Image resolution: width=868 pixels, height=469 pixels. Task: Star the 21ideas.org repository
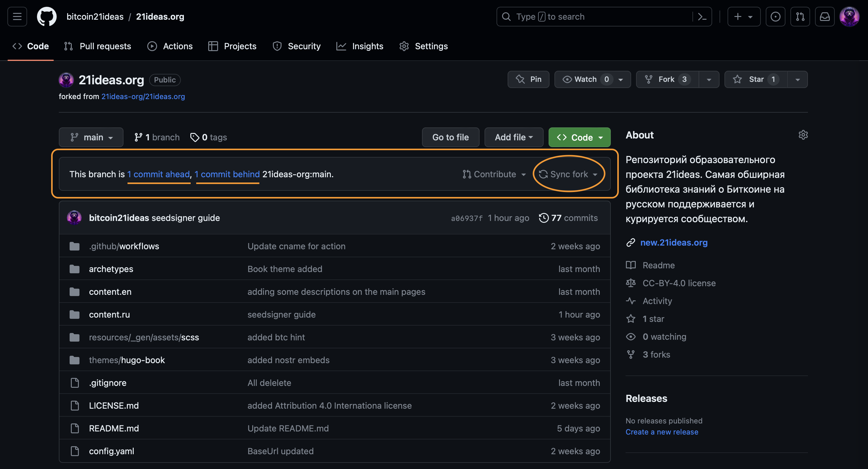click(756, 79)
